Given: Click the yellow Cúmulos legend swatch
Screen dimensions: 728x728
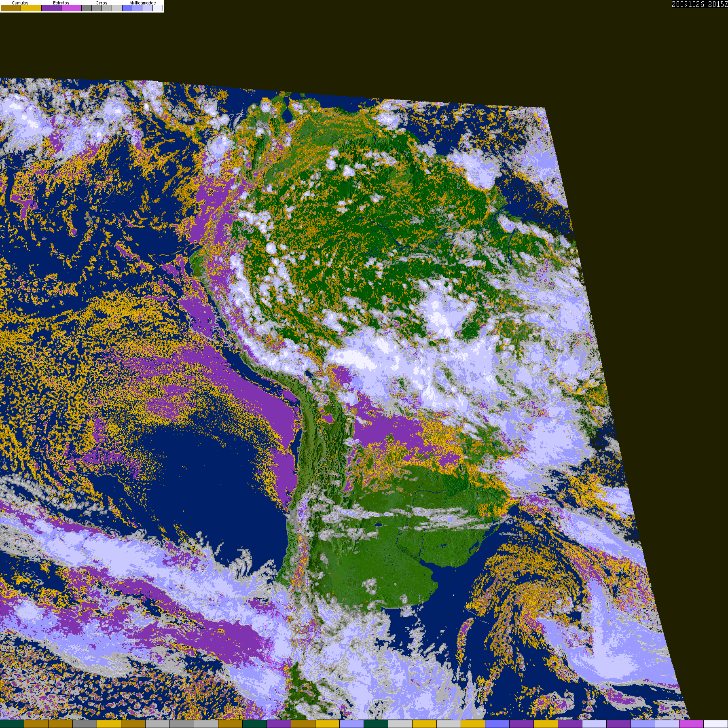Looking at the screenshot, I should pos(31,8).
